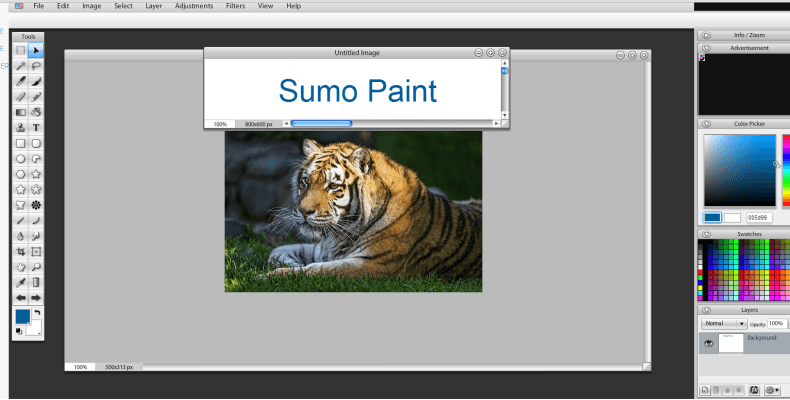Click the Undo left arrow in Tools

click(21, 298)
